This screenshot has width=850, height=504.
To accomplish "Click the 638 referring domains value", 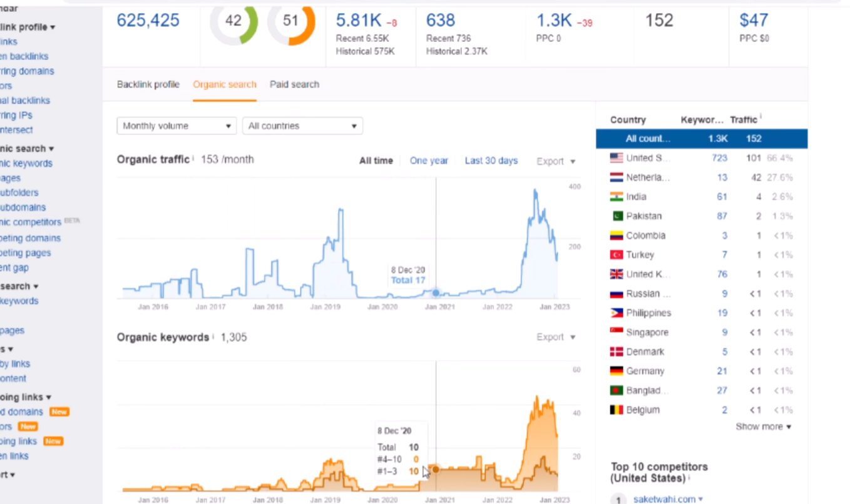I will tap(441, 21).
